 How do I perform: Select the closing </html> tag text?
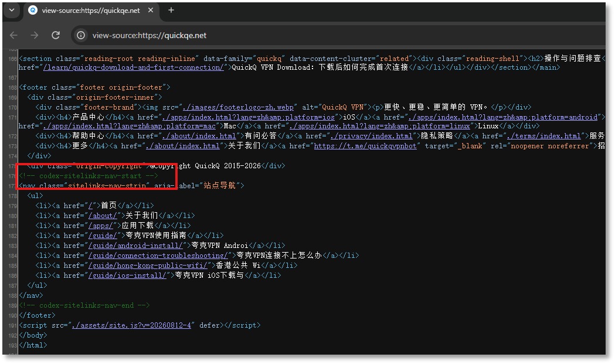(x=33, y=345)
